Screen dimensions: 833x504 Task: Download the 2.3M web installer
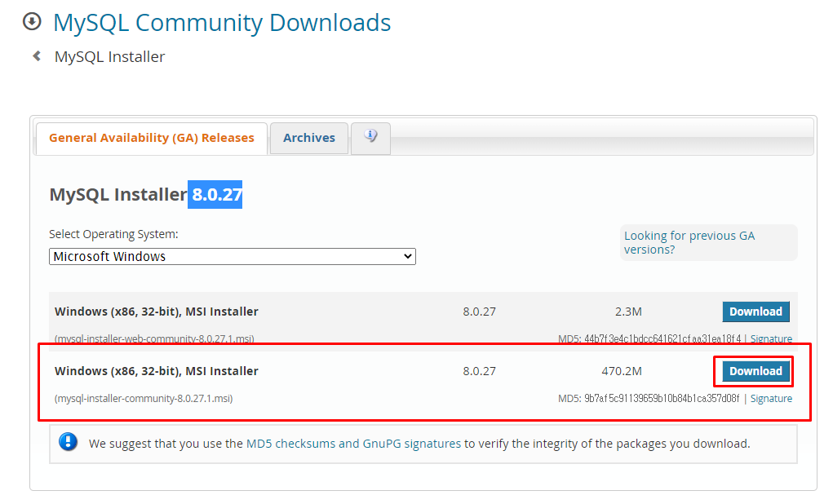point(755,312)
